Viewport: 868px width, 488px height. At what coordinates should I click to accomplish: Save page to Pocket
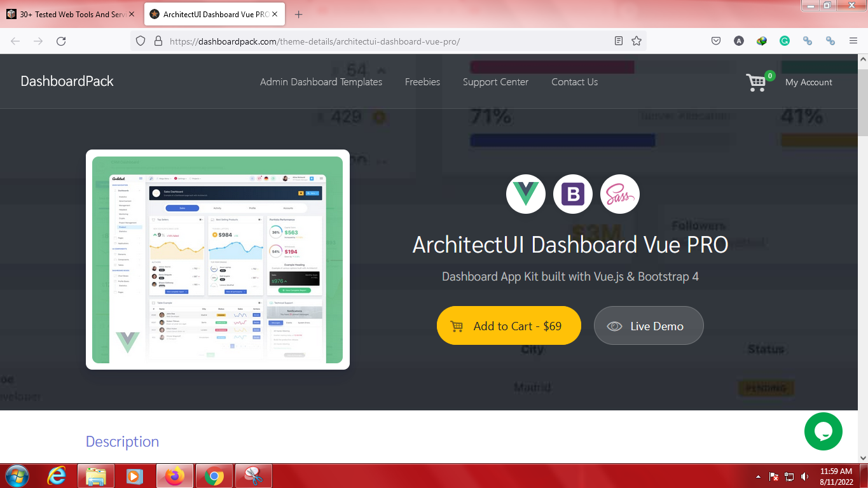coord(716,41)
